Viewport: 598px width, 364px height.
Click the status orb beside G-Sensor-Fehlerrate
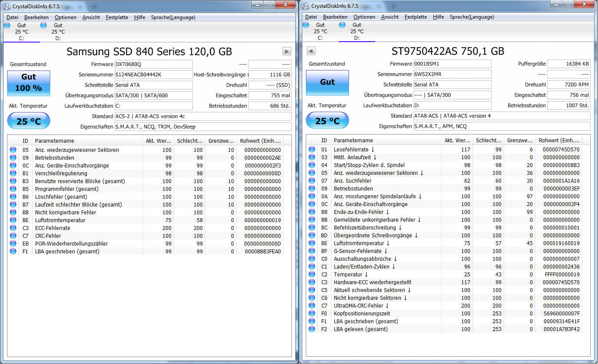click(312, 251)
